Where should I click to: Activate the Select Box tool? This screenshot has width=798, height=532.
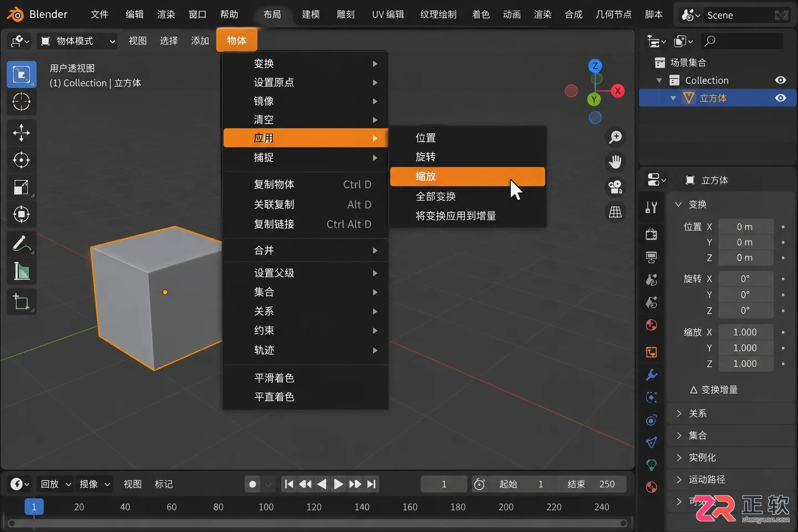pos(22,74)
